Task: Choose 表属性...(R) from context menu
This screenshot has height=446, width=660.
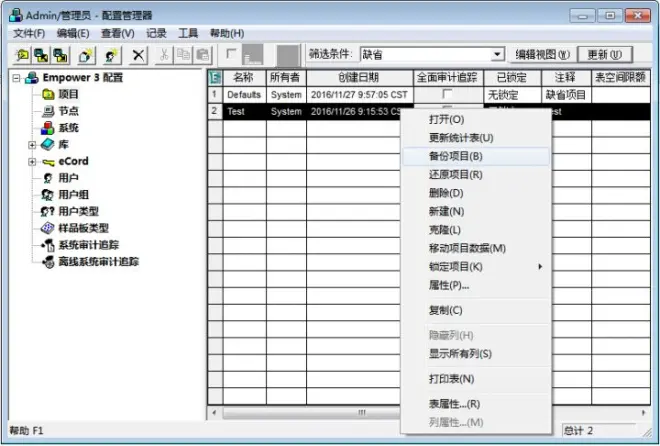Action: [x=476, y=404]
